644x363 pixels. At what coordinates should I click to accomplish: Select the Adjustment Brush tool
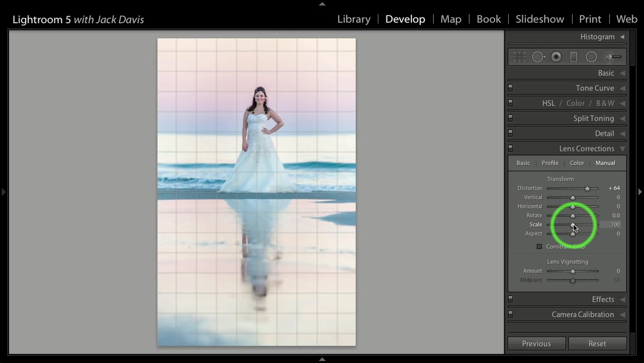click(612, 56)
